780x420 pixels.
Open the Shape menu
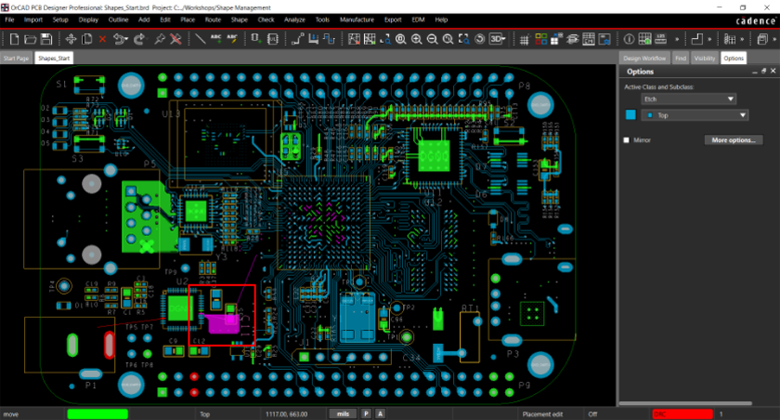(x=239, y=20)
